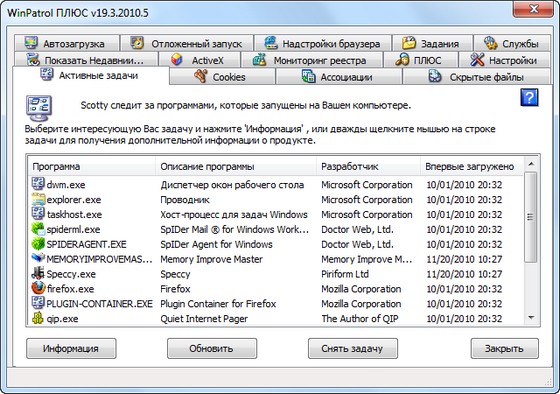Click the SPIDERAGENT.EXE icon

tap(38, 244)
